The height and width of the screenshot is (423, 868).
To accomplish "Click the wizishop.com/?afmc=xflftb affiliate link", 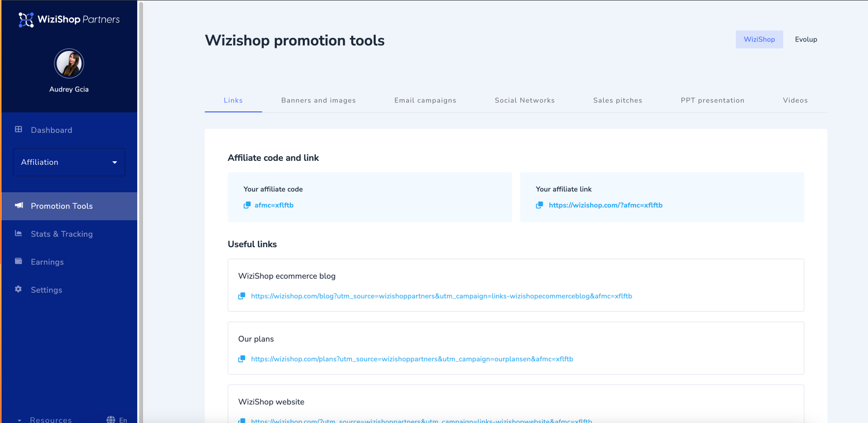I will 606,205.
